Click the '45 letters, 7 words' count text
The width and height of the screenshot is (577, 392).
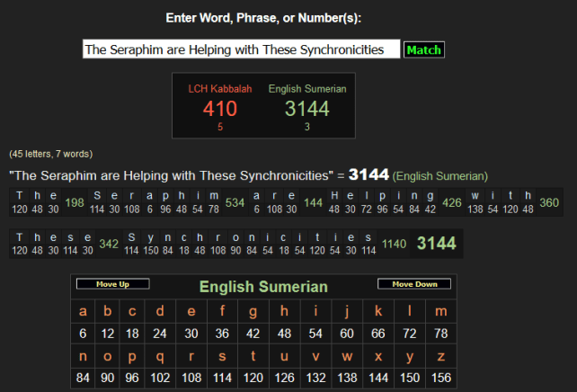(50, 154)
